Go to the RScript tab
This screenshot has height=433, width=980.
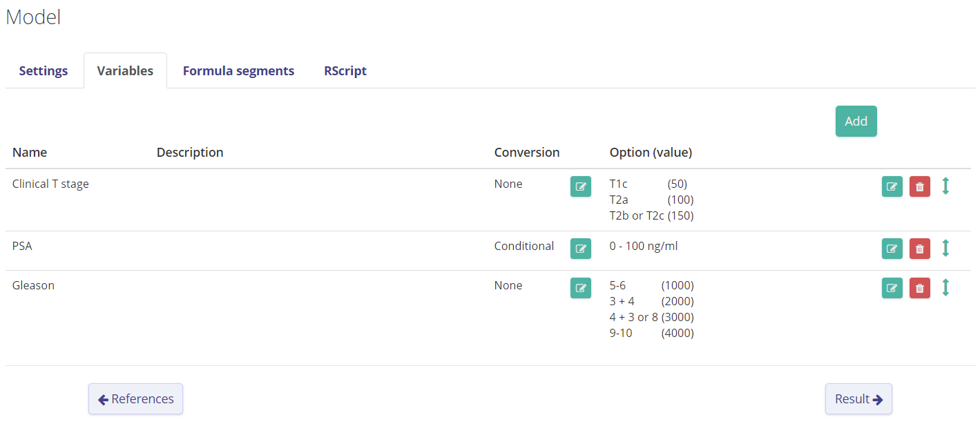(345, 70)
